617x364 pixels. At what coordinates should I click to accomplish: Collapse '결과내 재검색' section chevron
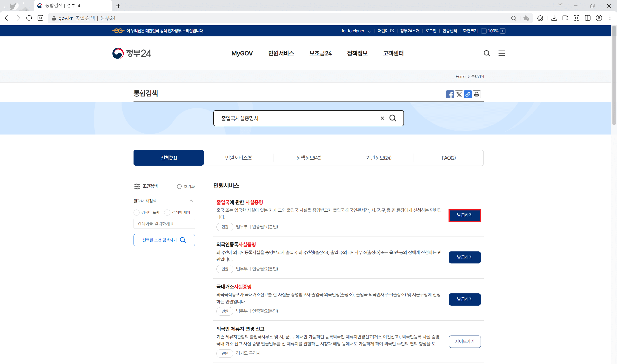point(191,201)
